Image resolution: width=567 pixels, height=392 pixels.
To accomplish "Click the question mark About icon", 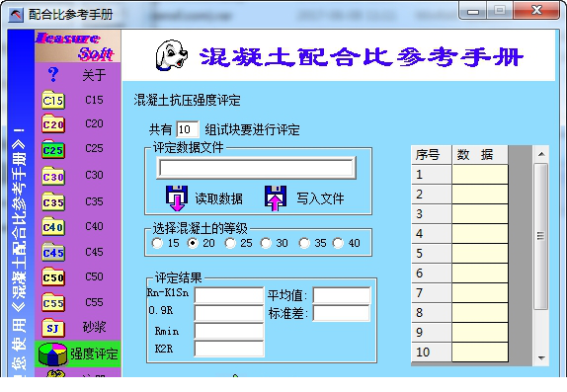I will coord(53,74).
